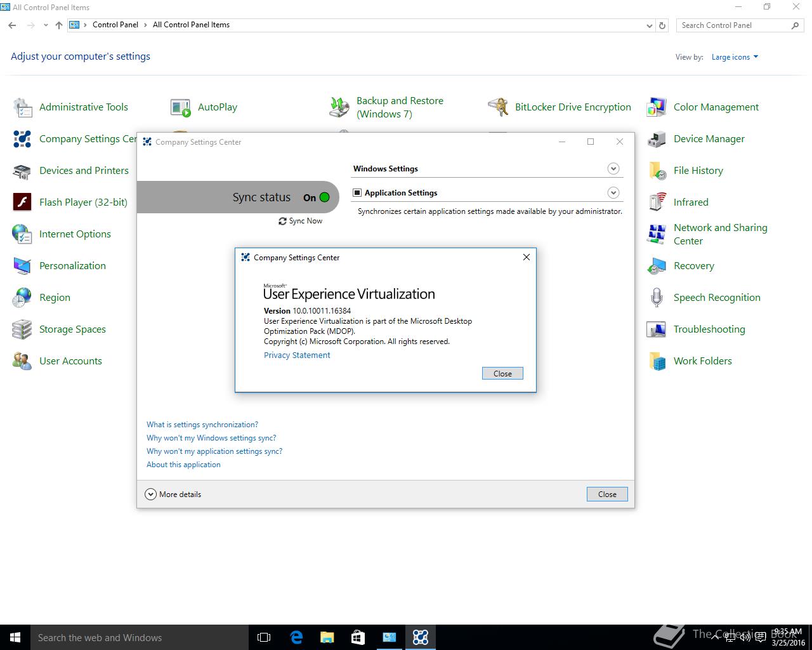Open 'Why won't my Windows settings sync?' link
Viewport: 812px width, 650px height.
pos(211,438)
